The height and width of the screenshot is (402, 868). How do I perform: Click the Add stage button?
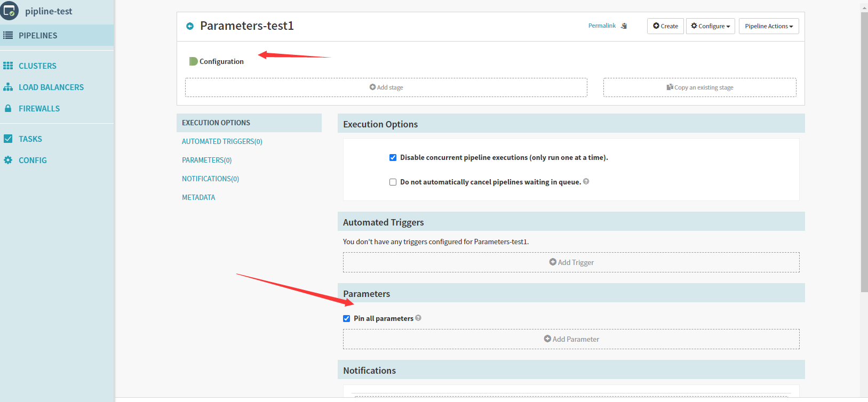click(386, 87)
